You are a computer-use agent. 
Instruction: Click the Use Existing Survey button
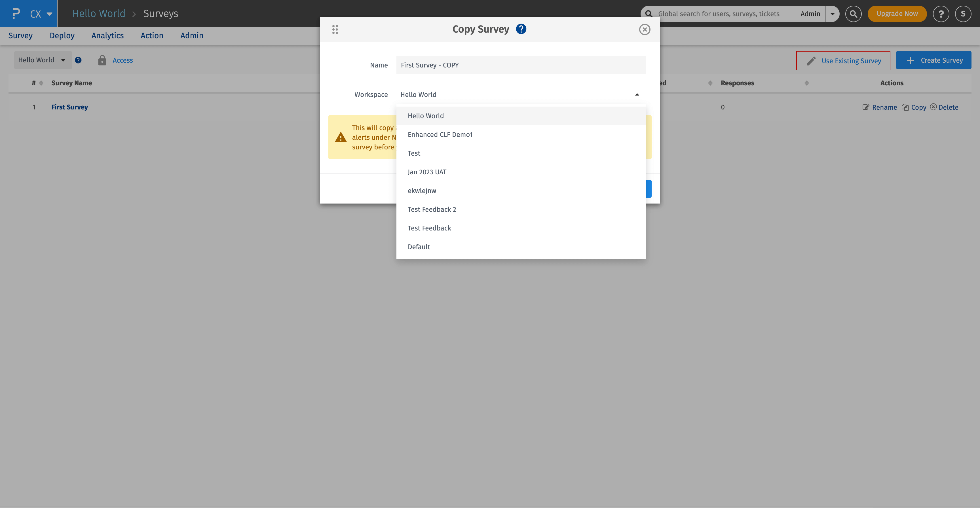(843, 60)
